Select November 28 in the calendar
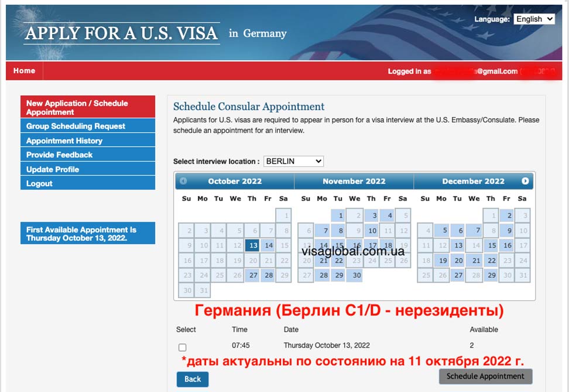Viewport: 569px width, 392px height. [322, 275]
